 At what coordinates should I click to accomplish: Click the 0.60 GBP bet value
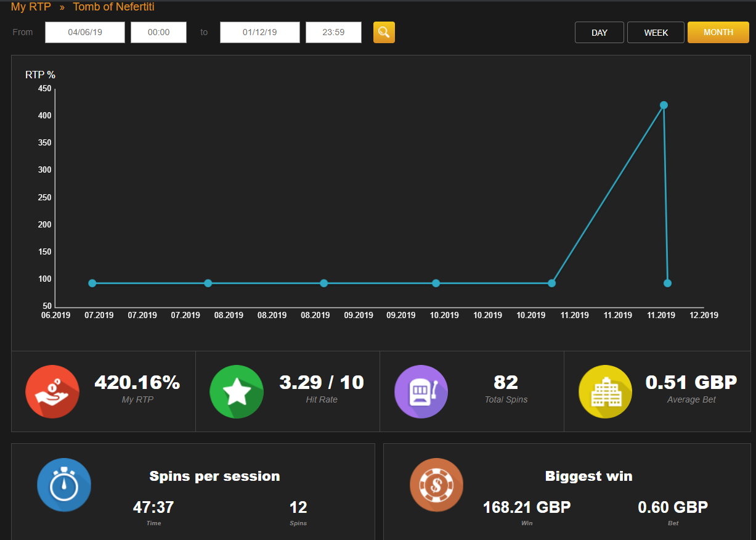[673, 507]
